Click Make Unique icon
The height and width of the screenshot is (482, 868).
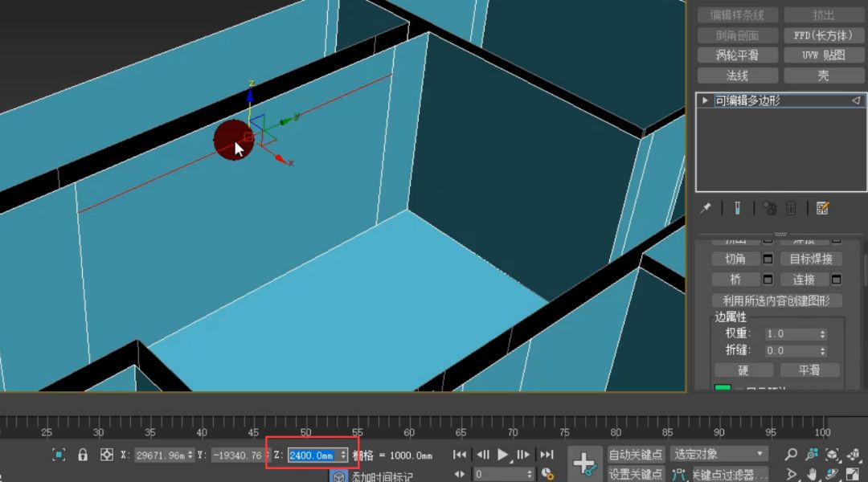pos(769,208)
